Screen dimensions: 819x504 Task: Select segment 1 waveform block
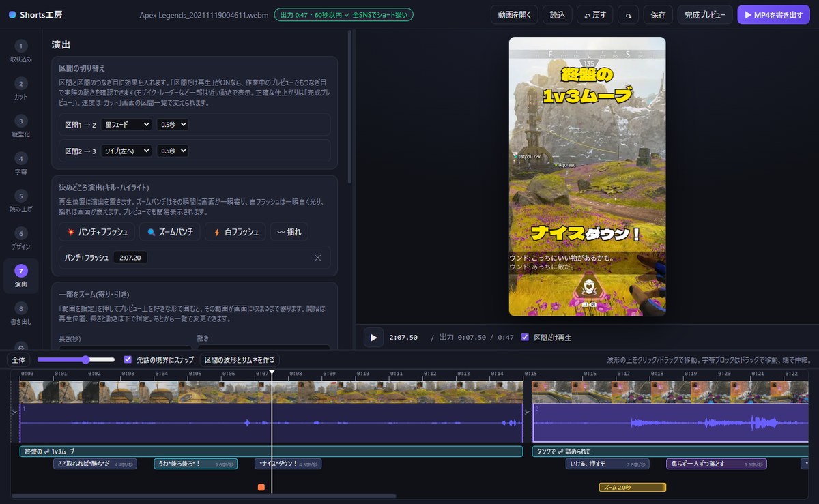click(x=271, y=423)
